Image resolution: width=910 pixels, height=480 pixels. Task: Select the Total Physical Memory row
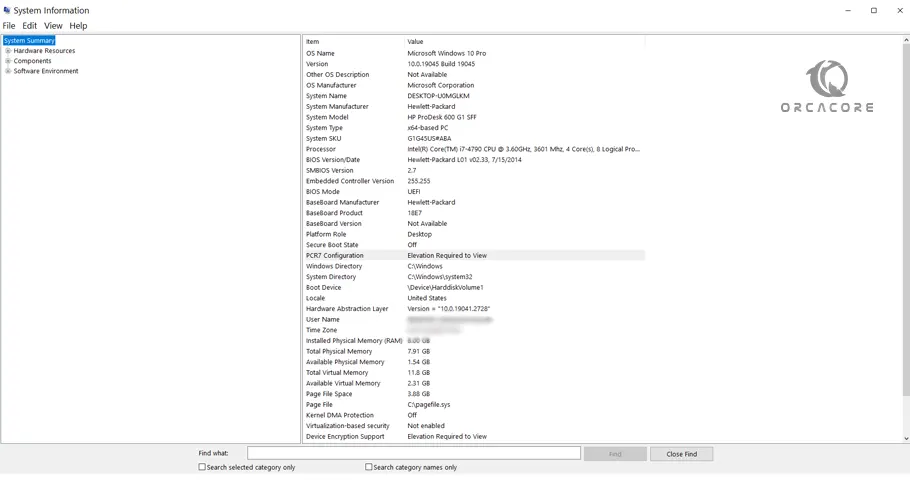(x=474, y=351)
